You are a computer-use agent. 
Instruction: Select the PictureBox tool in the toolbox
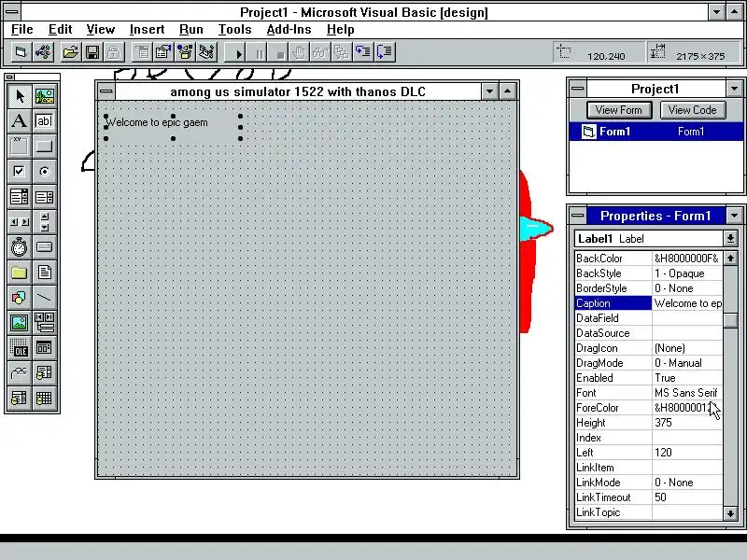coord(44,96)
